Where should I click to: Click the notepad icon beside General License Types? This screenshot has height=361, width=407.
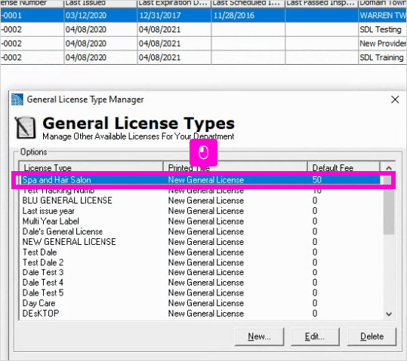[25, 127]
